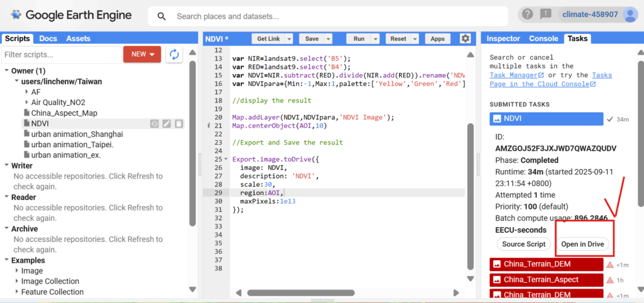Click the Google Earth Engine logo
Viewport: 644px width, 303px height.
click(72, 15)
